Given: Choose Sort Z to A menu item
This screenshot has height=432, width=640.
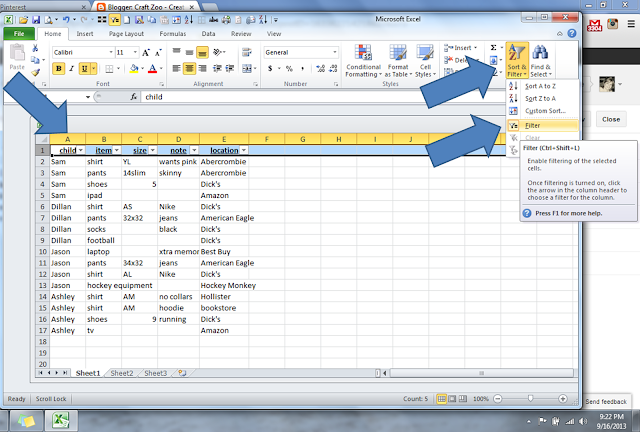Looking at the screenshot, I should pos(542,98).
